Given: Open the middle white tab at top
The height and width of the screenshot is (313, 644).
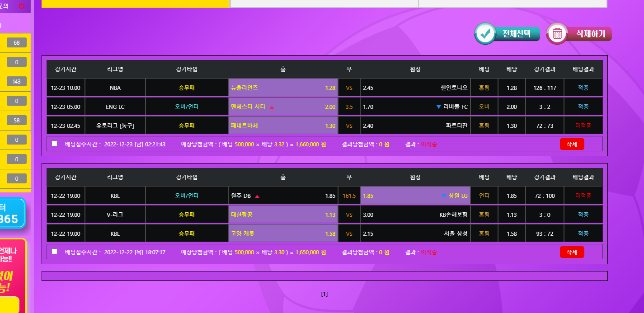Looking at the screenshot, I should tap(324, 4).
